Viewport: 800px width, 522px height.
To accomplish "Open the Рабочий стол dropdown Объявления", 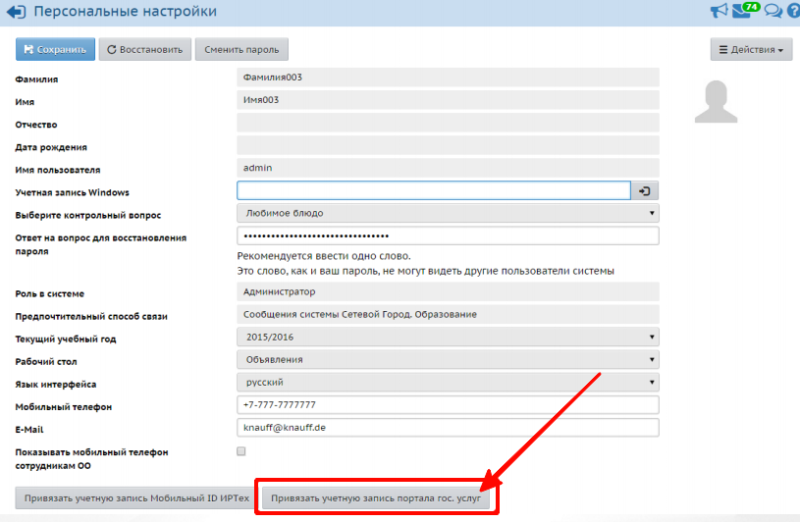I will coord(448,360).
